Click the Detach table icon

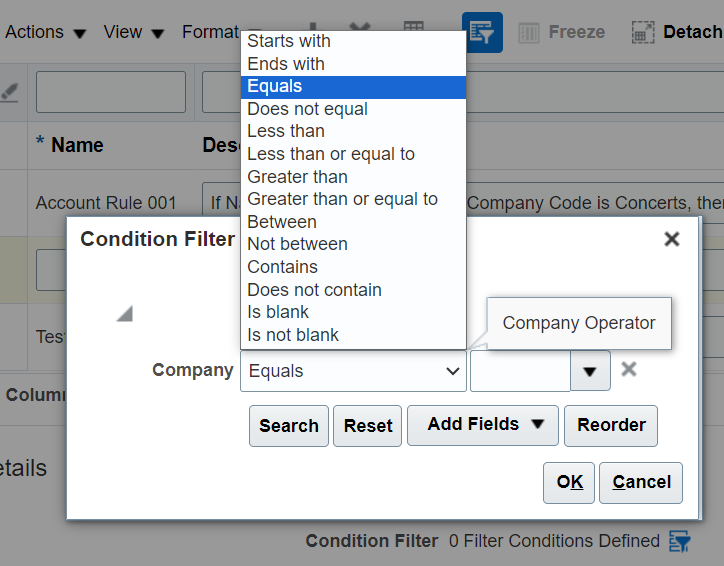point(643,32)
